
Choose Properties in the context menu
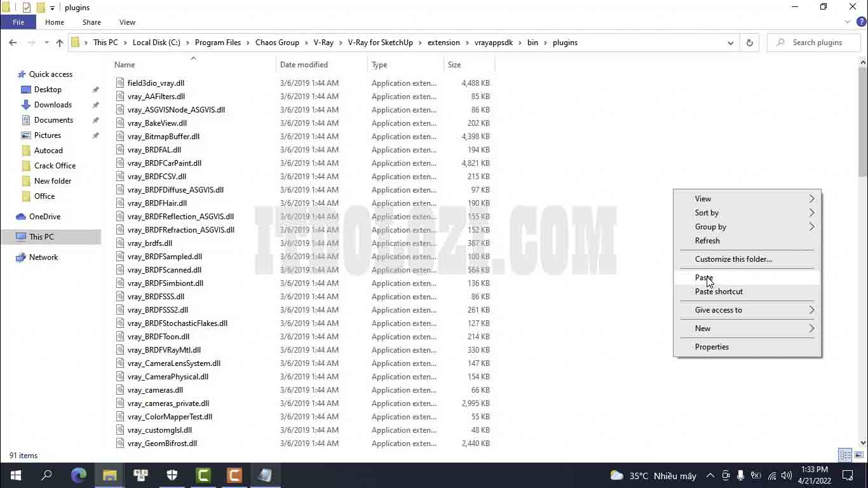tap(712, 347)
